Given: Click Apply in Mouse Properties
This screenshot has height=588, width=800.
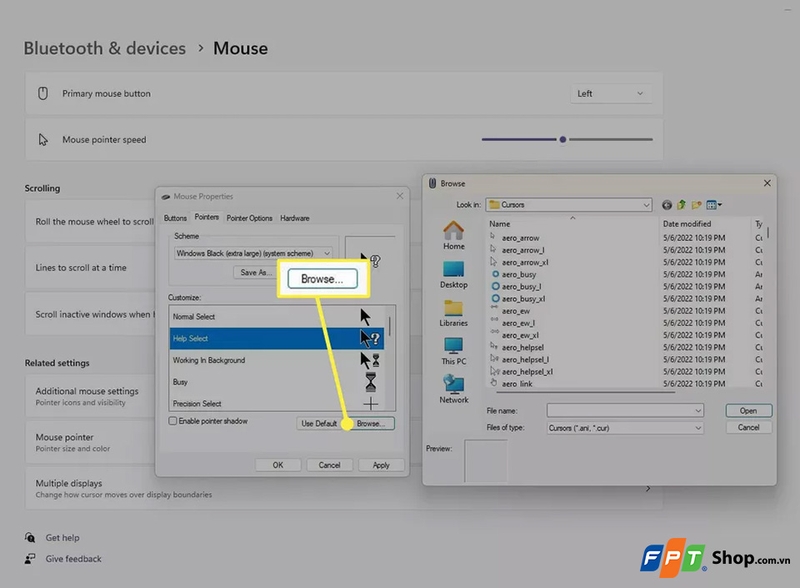Looking at the screenshot, I should click(x=381, y=465).
